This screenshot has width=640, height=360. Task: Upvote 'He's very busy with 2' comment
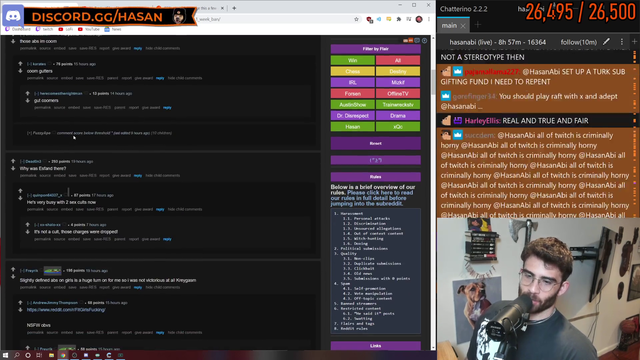coord(20,191)
